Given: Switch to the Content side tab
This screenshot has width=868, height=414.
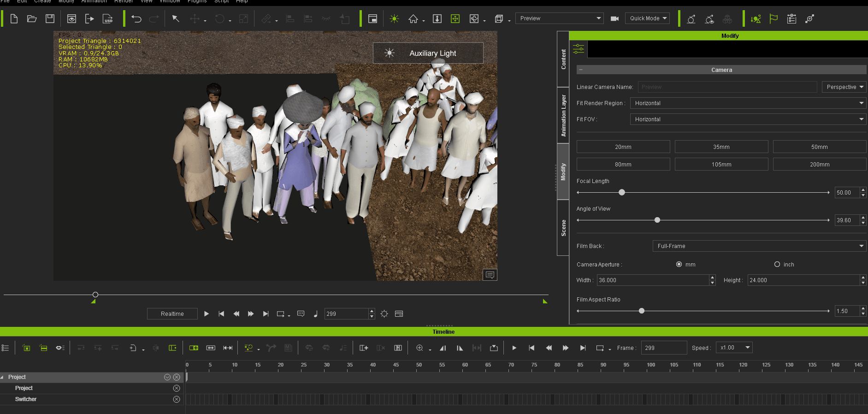Looking at the screenshot, I should click(563, 59).
